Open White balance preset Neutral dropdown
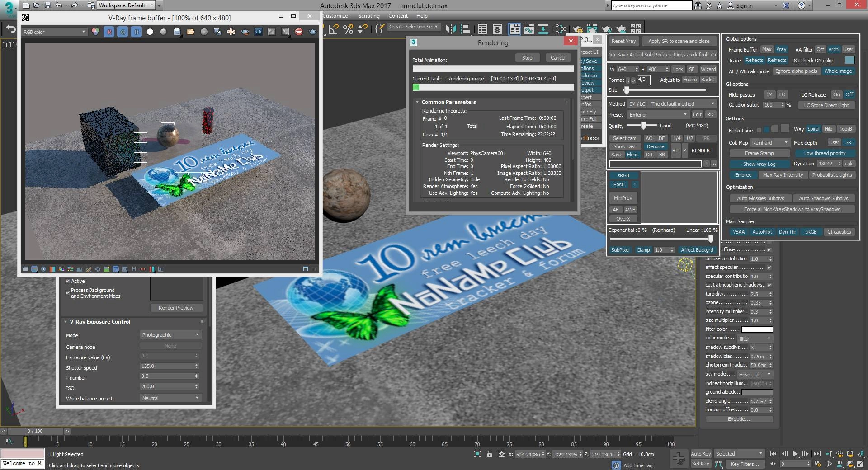The width and height of the screenshot is (868, 470). tap(170, 398)
